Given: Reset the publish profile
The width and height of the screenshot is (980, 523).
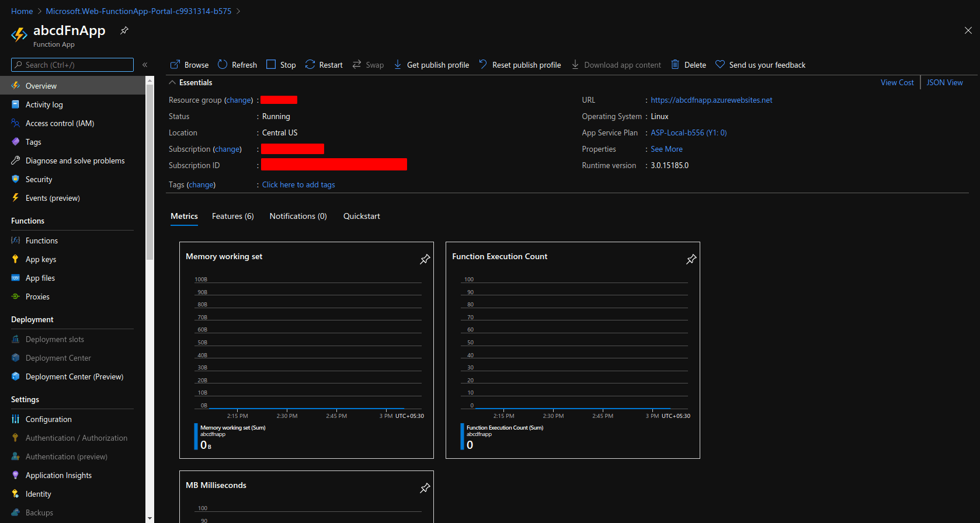Looking at the screenshot, I should pos(520,65).
